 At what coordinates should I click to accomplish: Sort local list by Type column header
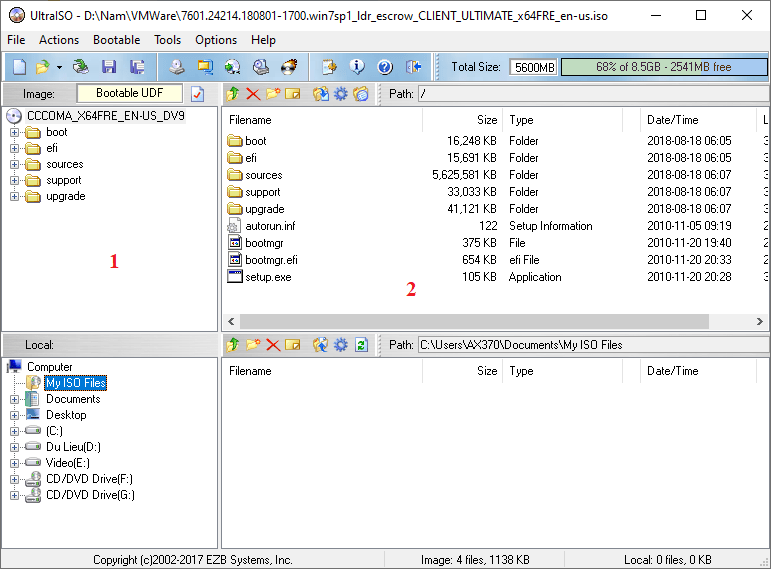(x=562, y=371)
